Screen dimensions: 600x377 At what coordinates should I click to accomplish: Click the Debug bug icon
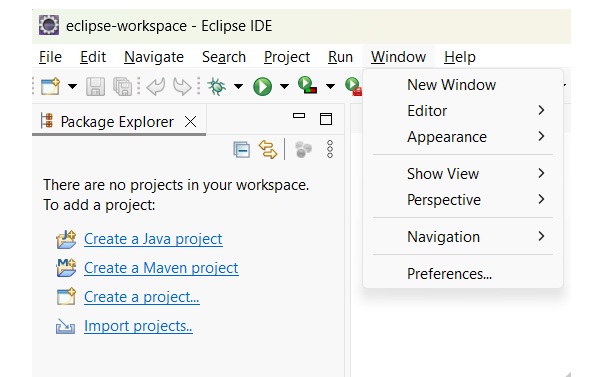click(217, 86)
